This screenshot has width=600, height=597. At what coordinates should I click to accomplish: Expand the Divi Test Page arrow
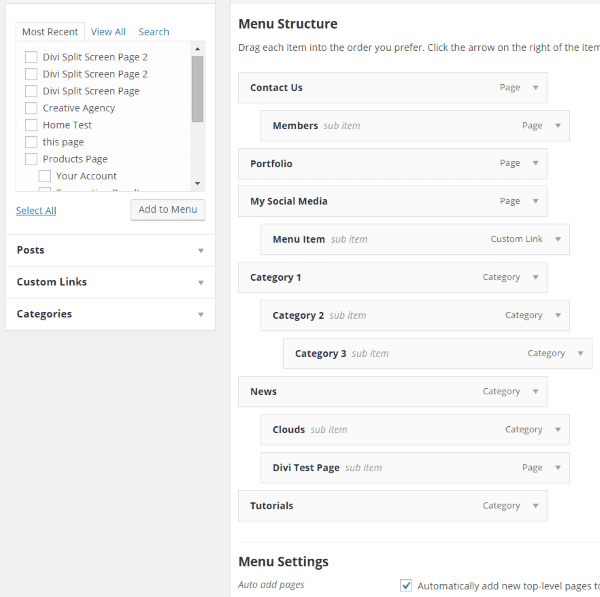coord(558,468)
